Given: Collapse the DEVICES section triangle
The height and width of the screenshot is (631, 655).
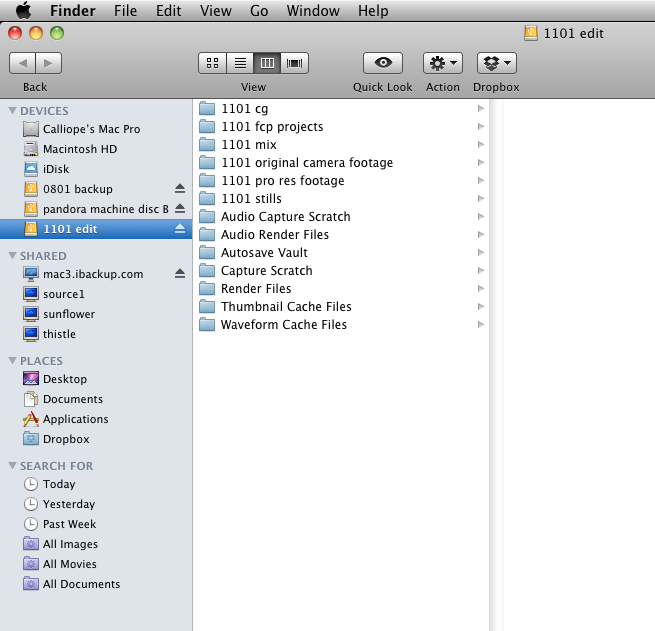Looking at the screenshot, I should click(x=12, y=111).
